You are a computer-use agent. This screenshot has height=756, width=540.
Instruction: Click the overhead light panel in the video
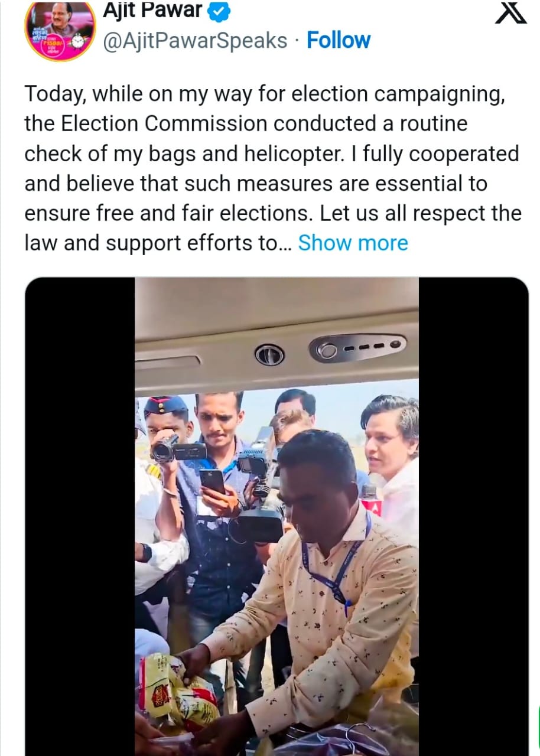(357, 348)
